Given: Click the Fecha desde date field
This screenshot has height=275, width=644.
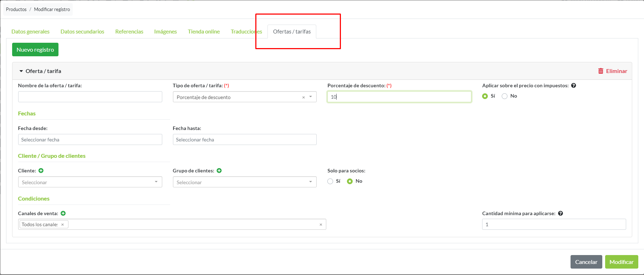Looking at the screenshot, I should [90, 140].
